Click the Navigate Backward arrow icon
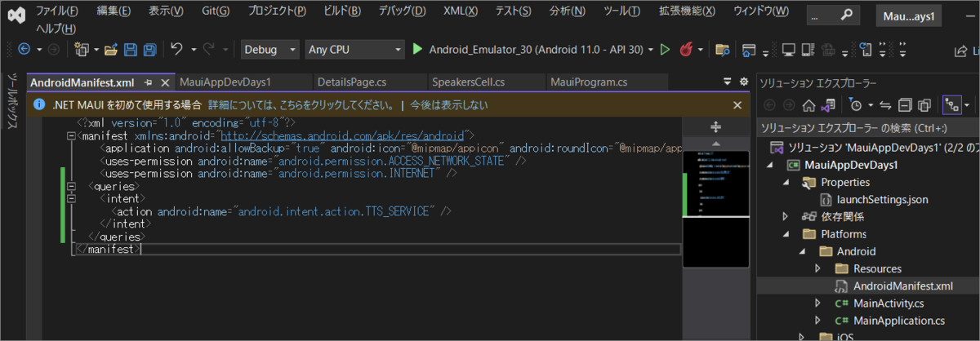The height and width of the screenshot is (341, 980). pos(24,50)
